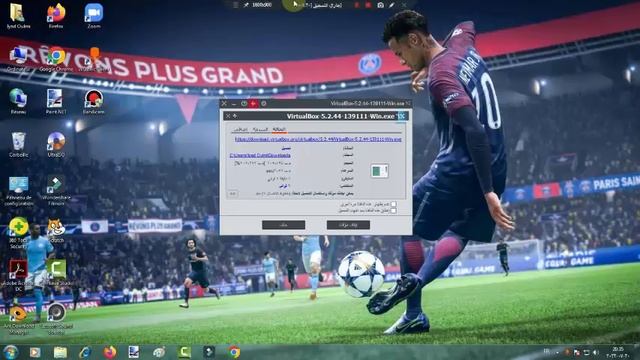
Task: Open the Bandicam desktop shortcut
Action: click(x=93, y=101)
